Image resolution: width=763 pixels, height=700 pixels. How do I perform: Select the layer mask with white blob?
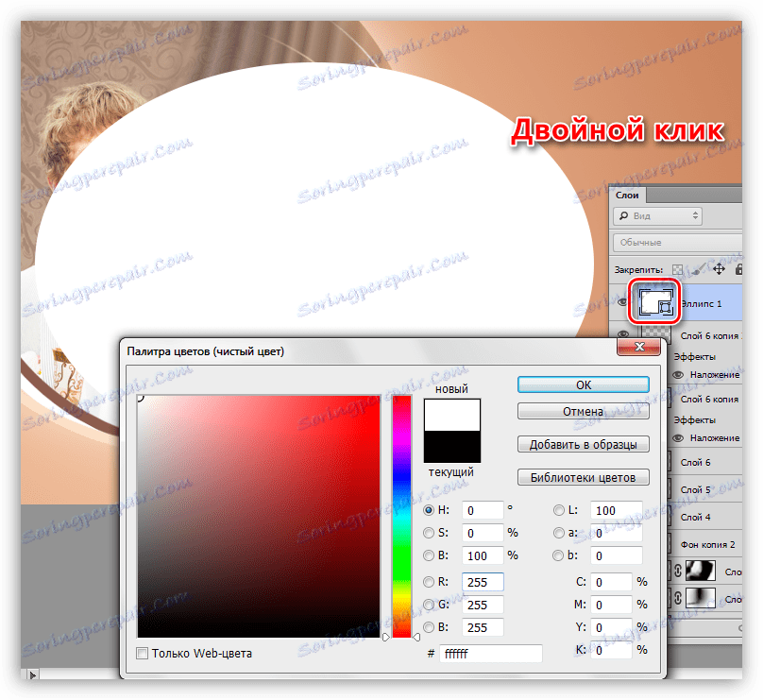pyautogui.click(x=701, y=571)
